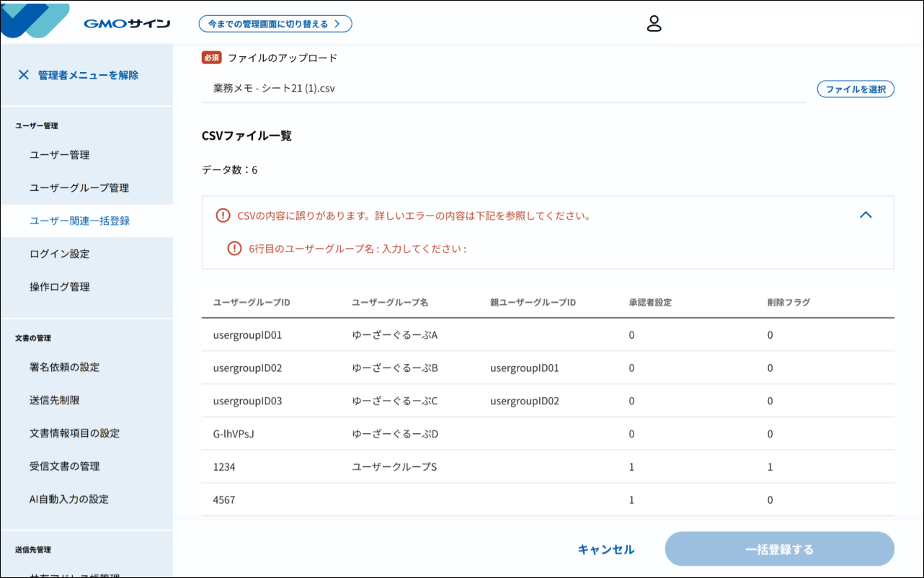The image size is (924, 578).
Task: Click the GMO Sign logo
Action: click(x=127, y=24)
